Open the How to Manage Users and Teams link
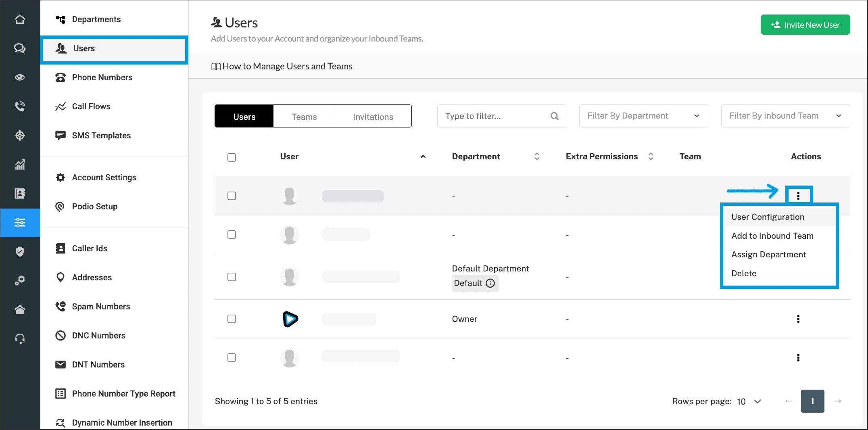Image resolution: width=868 pixels, height=430 pixels. click(287, 66)
